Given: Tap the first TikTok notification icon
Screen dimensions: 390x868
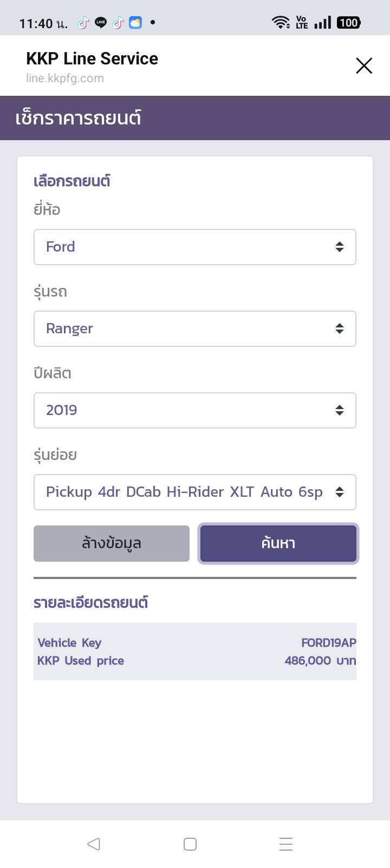Looking at the screenshot, I should click(83, 23).
